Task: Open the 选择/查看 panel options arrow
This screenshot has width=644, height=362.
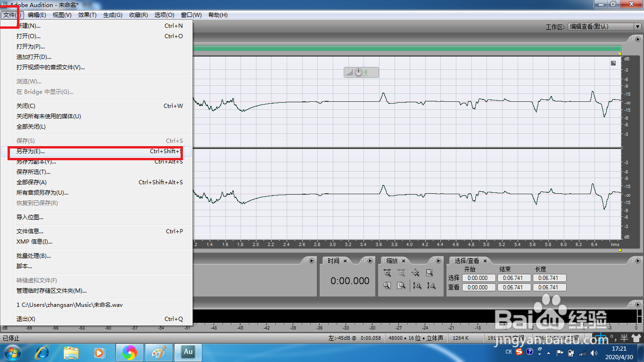Action: [637, 260]
